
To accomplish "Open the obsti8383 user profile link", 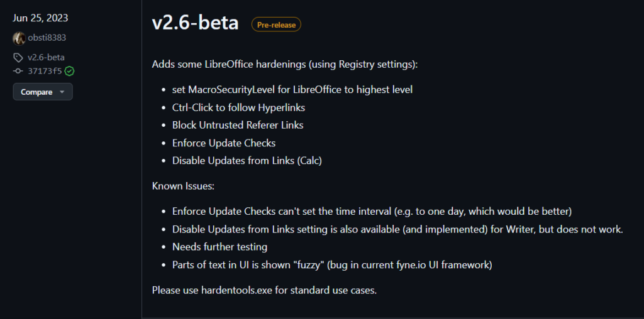I will point(47,38).
